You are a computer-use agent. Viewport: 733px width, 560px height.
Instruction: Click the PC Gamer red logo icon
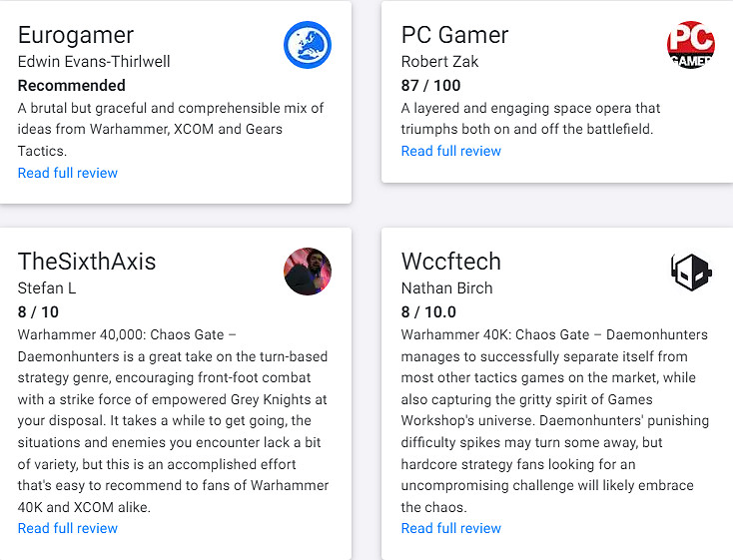coord(691,45)
